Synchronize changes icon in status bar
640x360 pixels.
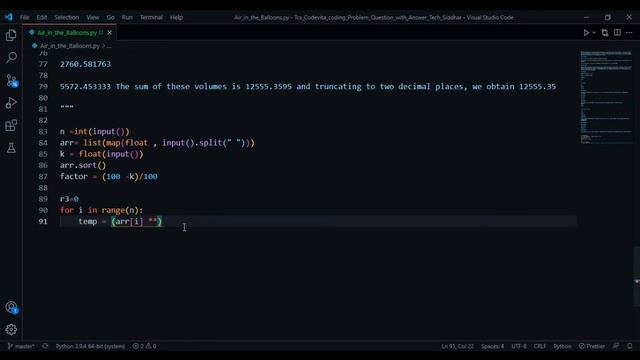(45, 346)
